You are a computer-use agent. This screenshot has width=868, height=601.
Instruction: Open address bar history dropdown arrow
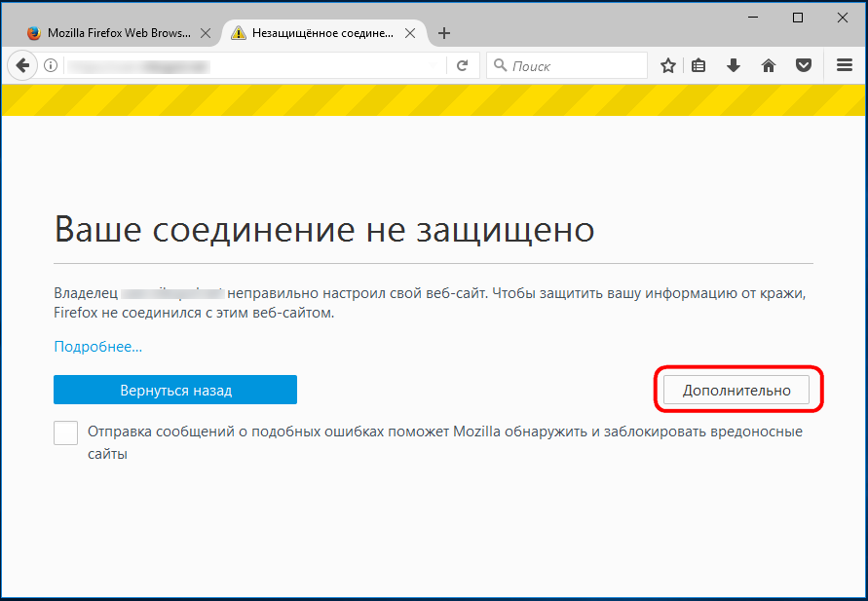point(434,66)
